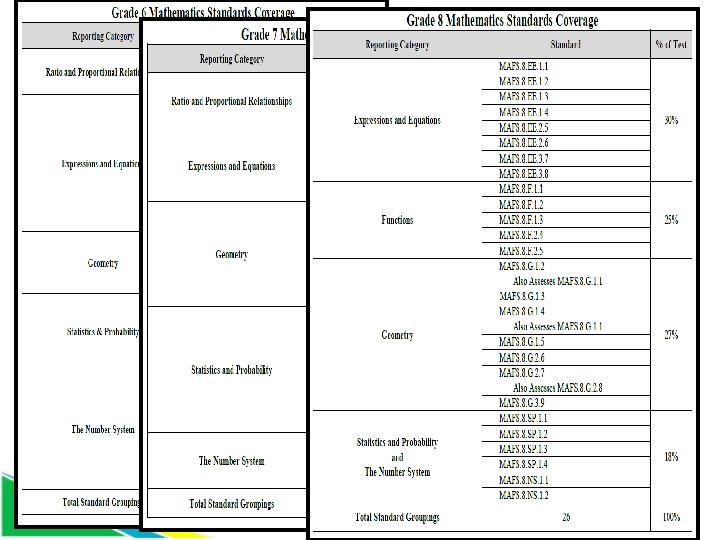This screenshot has width=720, height=540.
Task: Click standard MAFS.8.SP.1.2
Action: 523,434
